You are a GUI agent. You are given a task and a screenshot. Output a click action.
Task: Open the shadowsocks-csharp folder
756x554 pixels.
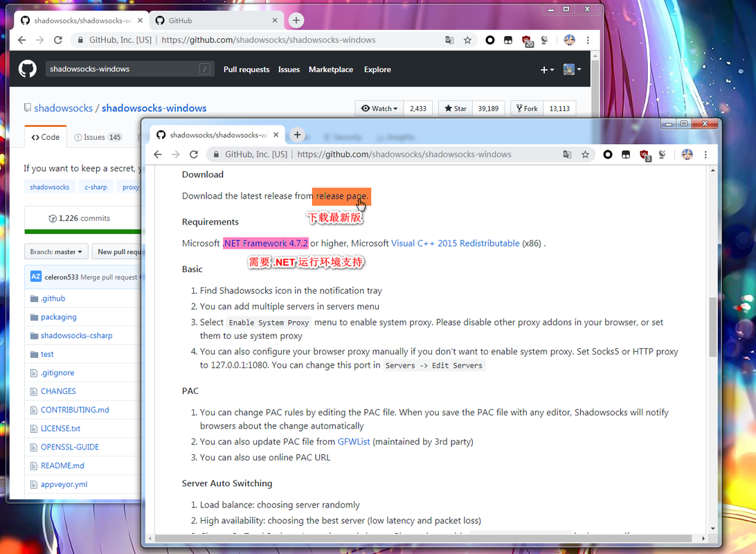click(x=76, y=336)
